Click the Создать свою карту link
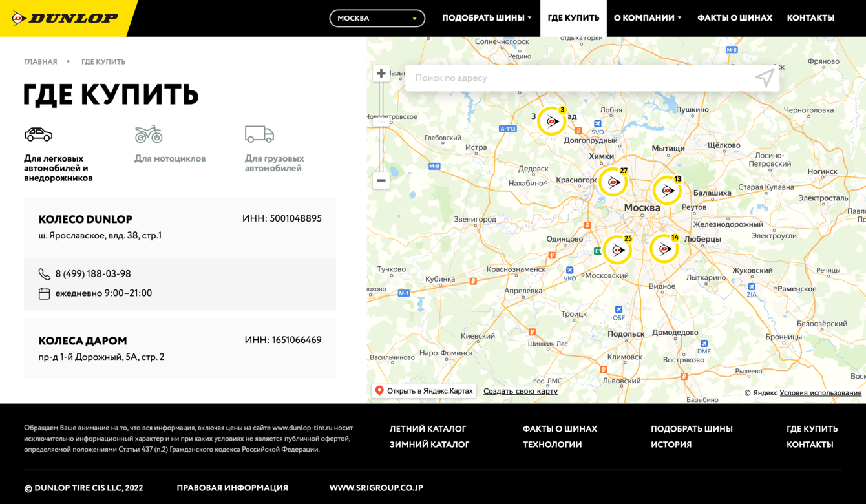 (x=520, y=391)
